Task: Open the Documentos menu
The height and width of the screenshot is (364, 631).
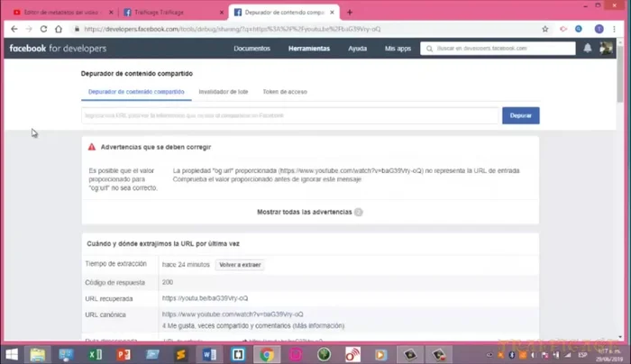Action: click(x=251, y=48)
